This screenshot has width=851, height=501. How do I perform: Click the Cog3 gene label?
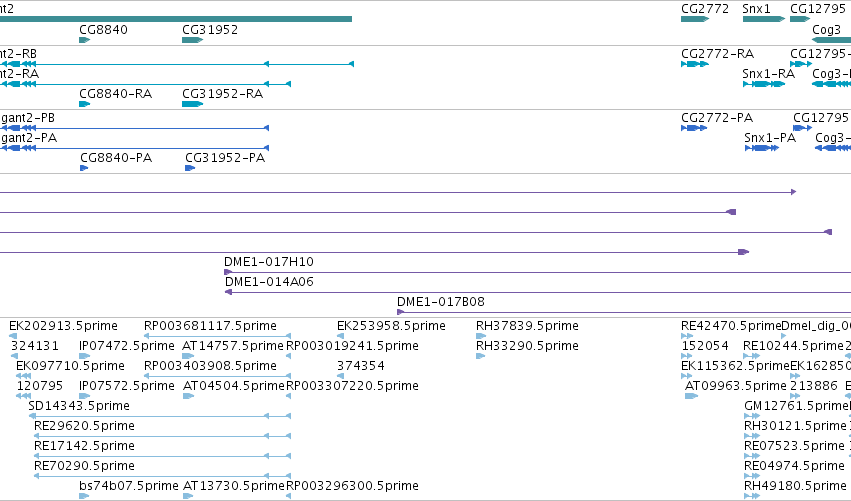click(x=826, y=29)
